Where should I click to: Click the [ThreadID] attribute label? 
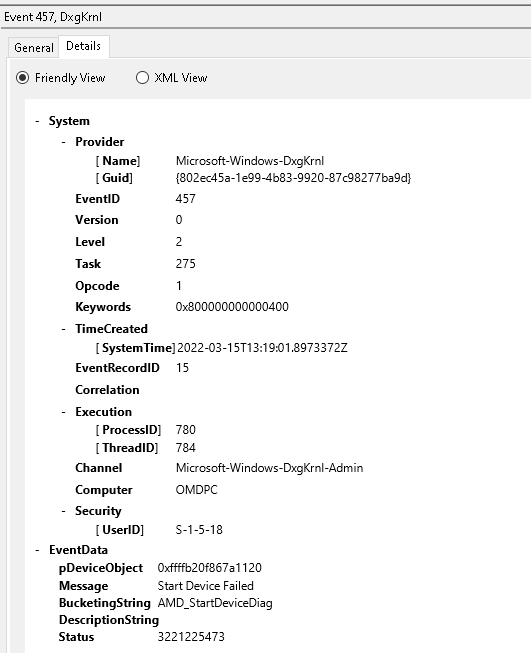click(127, 448)
